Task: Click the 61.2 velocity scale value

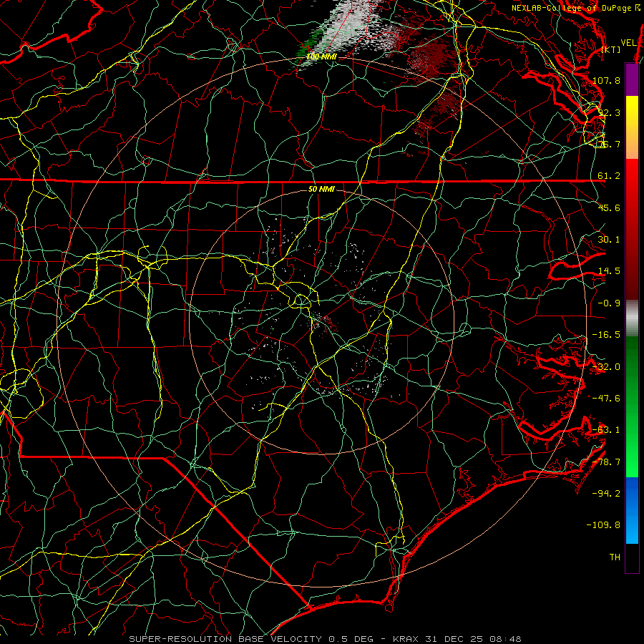Action: point(609,176)
